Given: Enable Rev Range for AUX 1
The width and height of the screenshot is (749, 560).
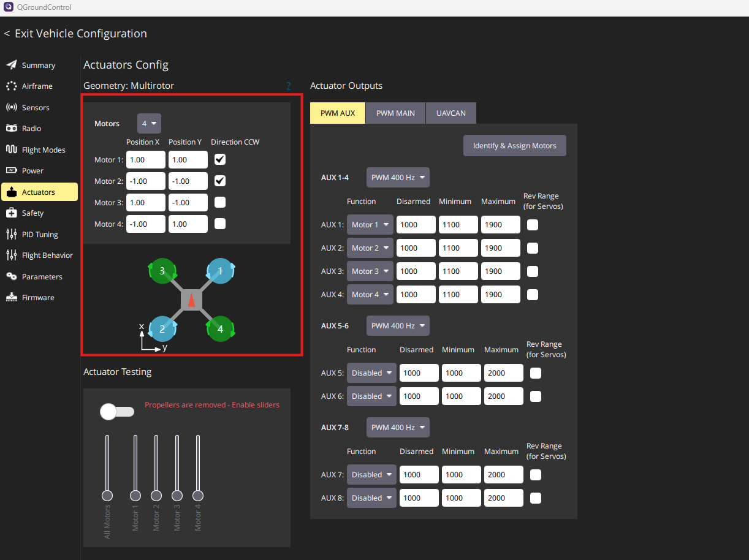Looking at the screenshot, I should (x=533, y=225).
